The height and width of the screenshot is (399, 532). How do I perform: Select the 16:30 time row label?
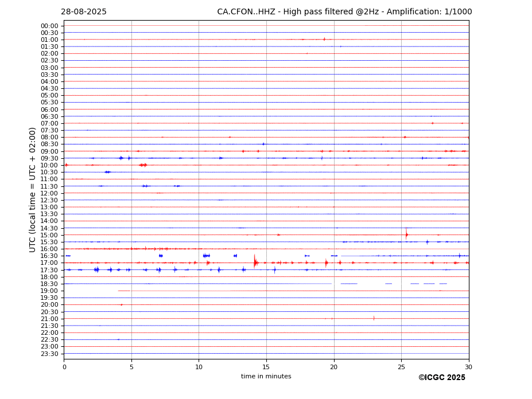(49, 256)
